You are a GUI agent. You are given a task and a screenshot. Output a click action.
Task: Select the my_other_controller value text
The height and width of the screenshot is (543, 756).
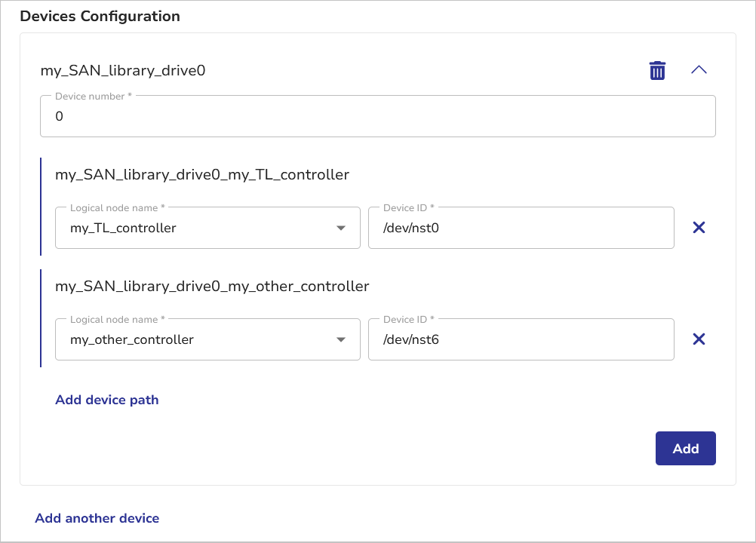click(x=132, y=339)
